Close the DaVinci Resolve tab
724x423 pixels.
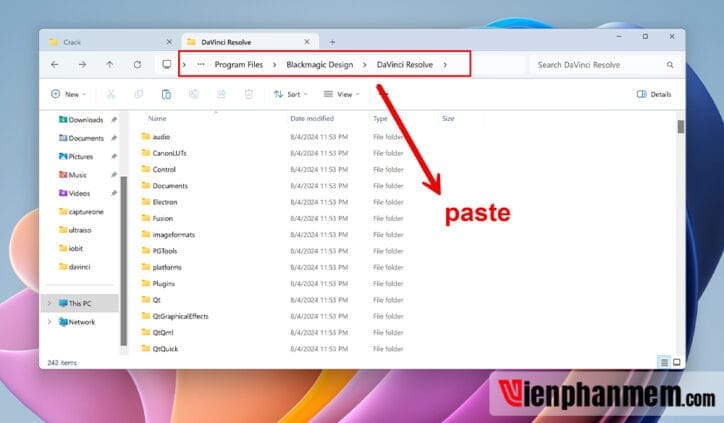(307, 42)
